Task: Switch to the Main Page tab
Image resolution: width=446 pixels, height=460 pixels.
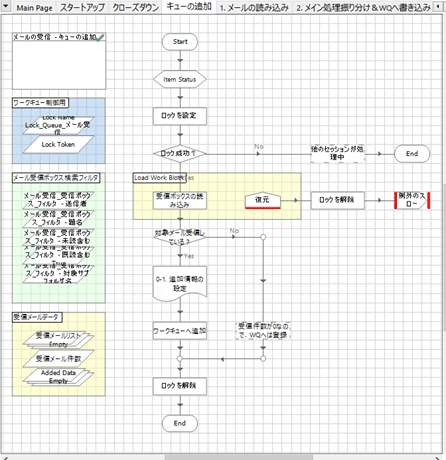Action: (x=34, y=7)
